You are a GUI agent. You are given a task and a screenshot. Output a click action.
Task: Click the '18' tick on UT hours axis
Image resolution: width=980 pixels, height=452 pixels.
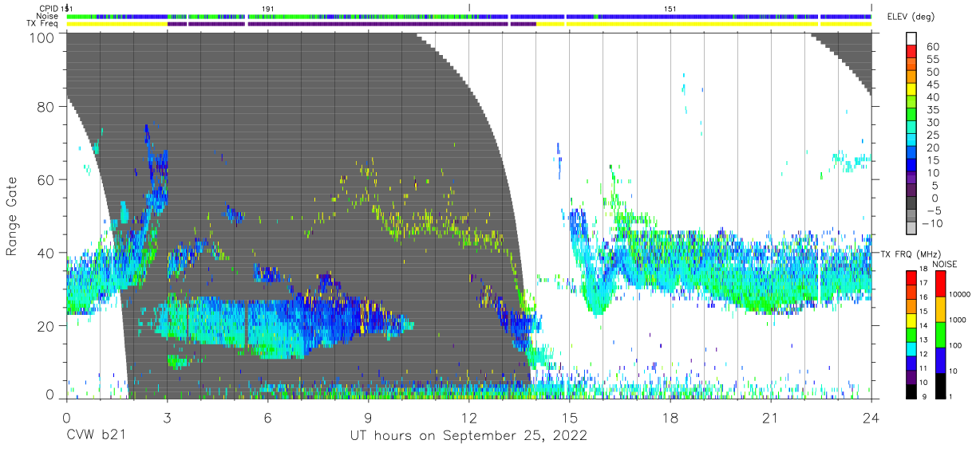670,418
